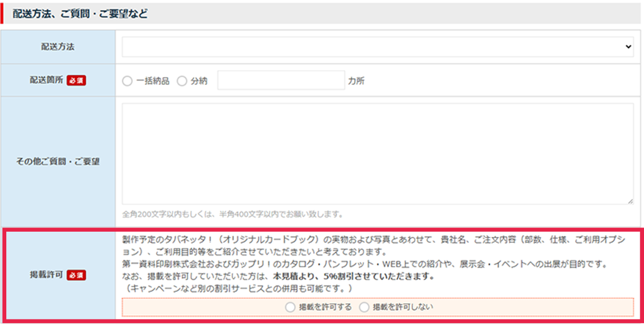Screen dimensions: 644x328
Task: Click the arrow on 配送方法 select box
Action: pyautogui.click(x=628, y=47)
